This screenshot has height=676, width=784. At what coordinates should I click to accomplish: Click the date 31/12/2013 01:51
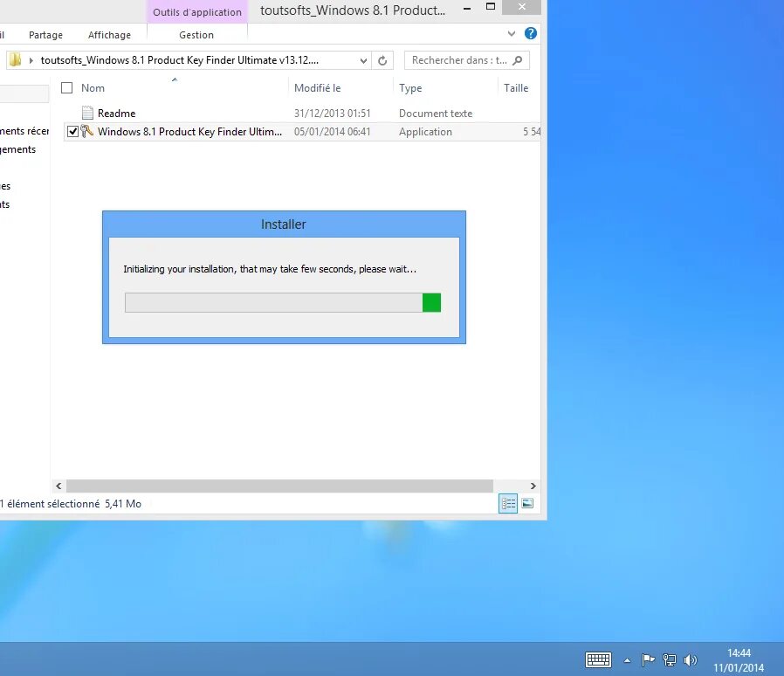tap(332, 114)
